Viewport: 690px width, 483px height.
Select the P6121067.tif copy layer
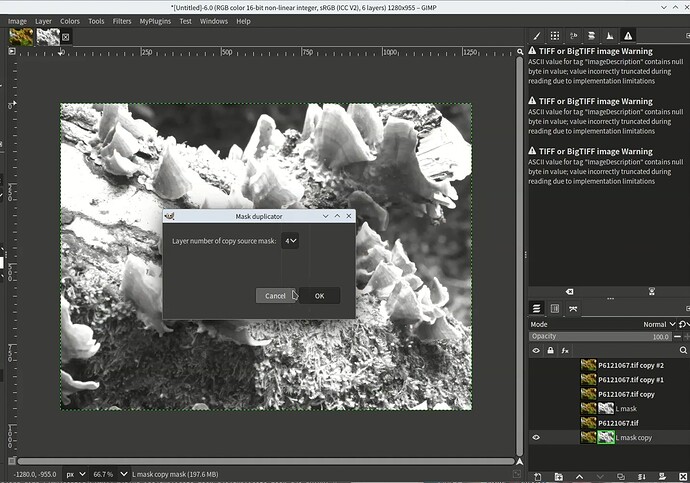click(x=626, y=394)
